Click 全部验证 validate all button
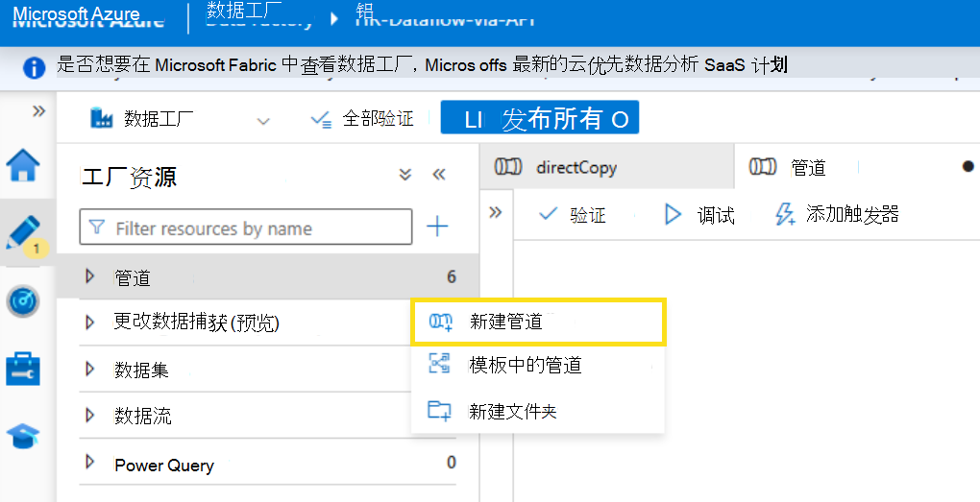Image resolution: width=980 pixels, height=502 pixels. tap(362, 118)
